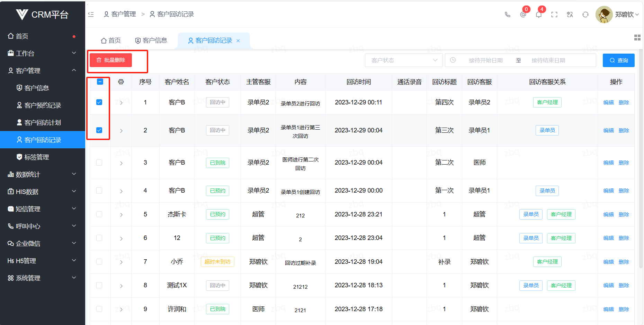Click 删除 for the 许润和 row

(624, 309)
